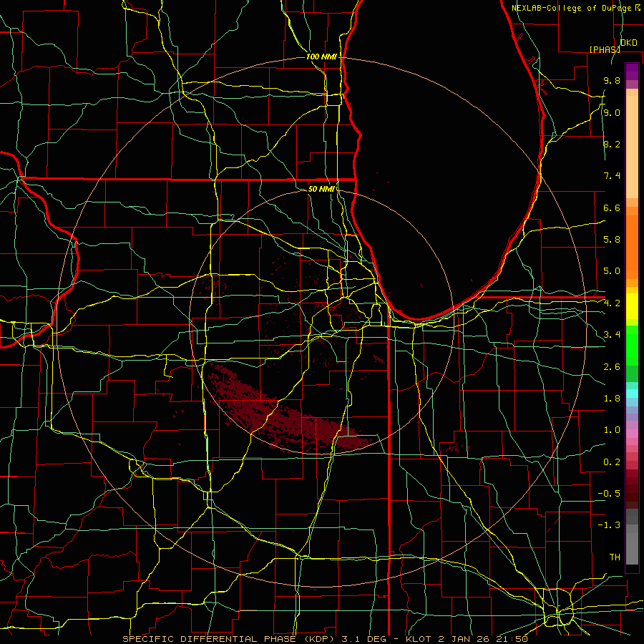Click the 3.4 color scale value
The image size is (644, 644).
point(612,335)
